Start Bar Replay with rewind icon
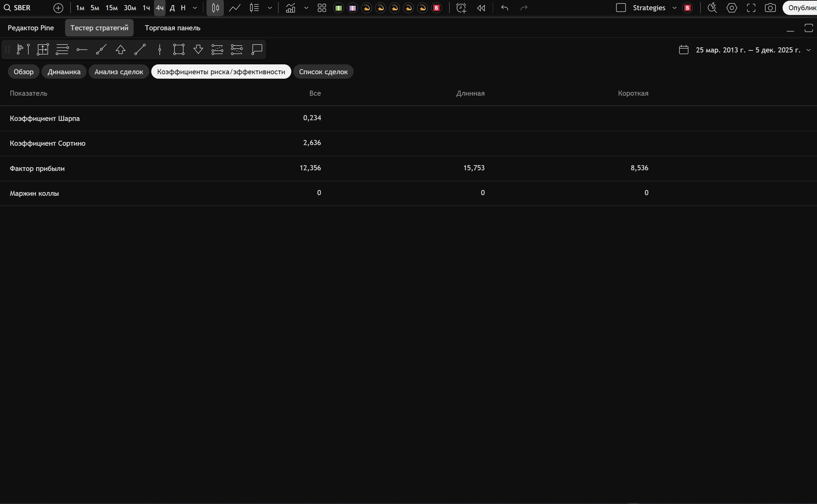Viewport: 817px width, 504px height. [x=481, y=8]
